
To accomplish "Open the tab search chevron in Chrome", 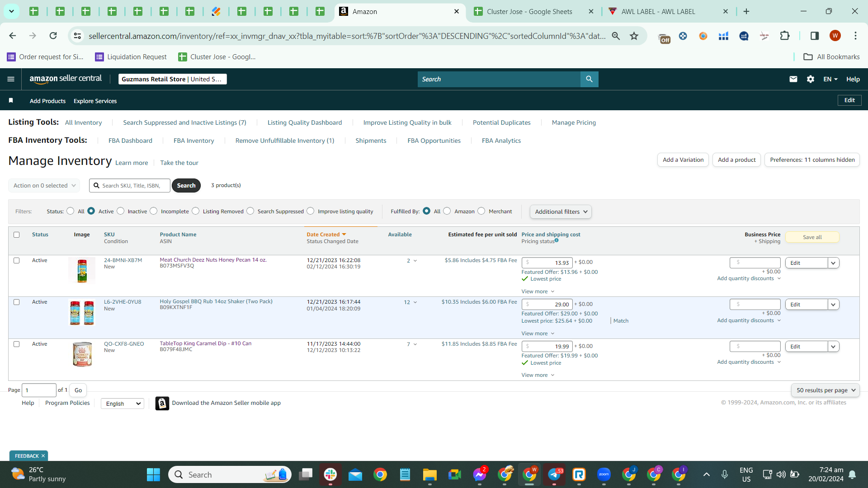I will [x=11, y=11].
